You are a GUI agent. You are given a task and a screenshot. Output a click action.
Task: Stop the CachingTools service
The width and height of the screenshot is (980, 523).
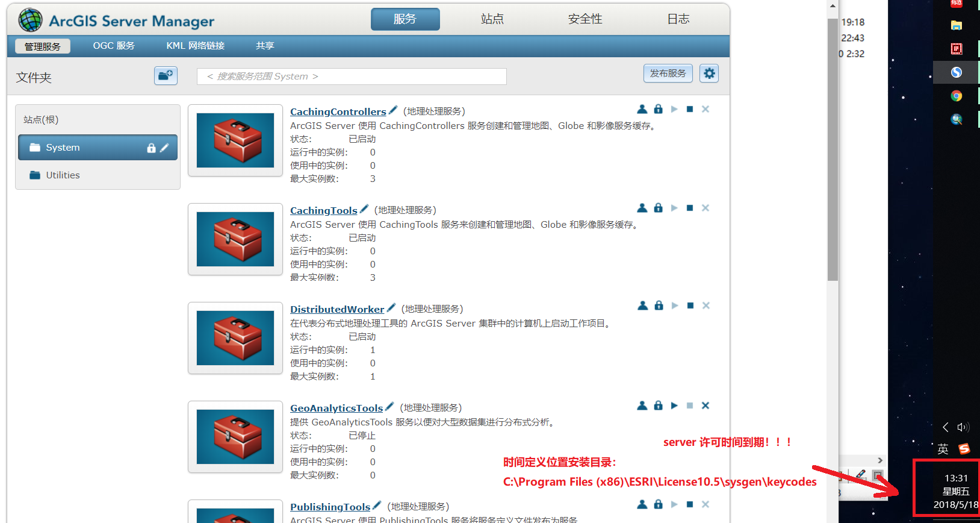tap(690, 208)
